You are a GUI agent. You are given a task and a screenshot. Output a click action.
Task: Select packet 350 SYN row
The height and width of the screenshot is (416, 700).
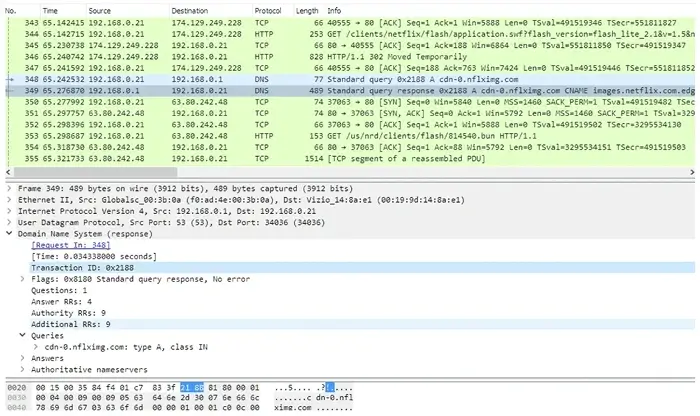350,102
